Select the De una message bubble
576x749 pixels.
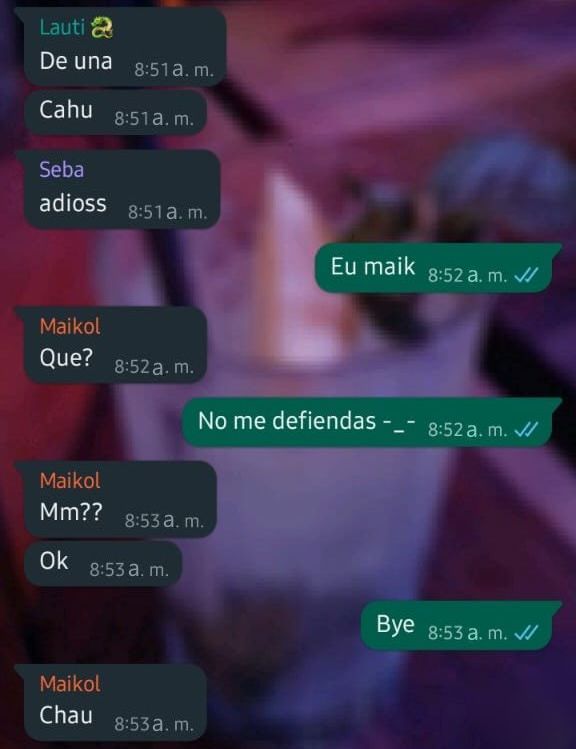pos(122,47)
